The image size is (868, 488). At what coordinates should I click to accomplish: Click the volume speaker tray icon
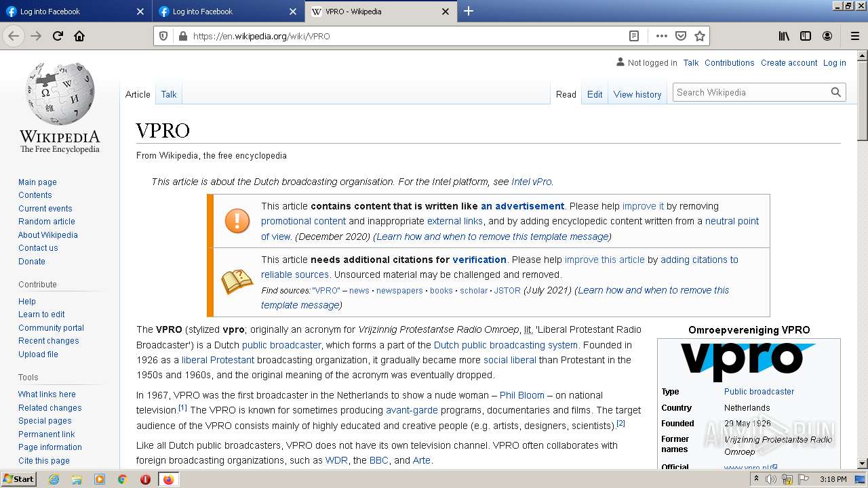click(x=771, y=479)
